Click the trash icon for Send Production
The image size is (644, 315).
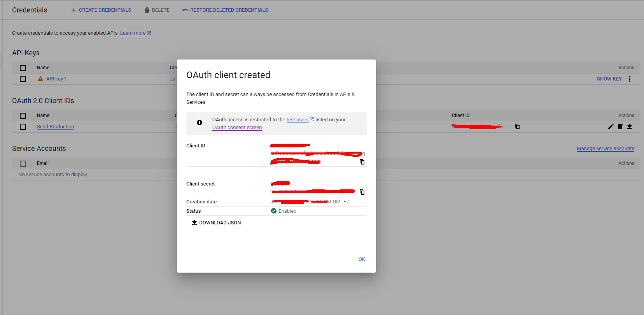point(620,126)
